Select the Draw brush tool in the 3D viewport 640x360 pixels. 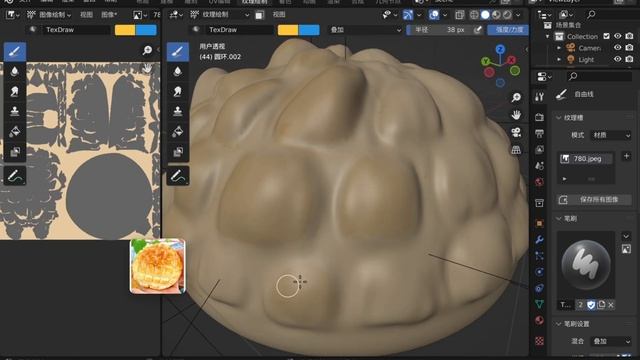pyautogui.click(x=178, y=51)
